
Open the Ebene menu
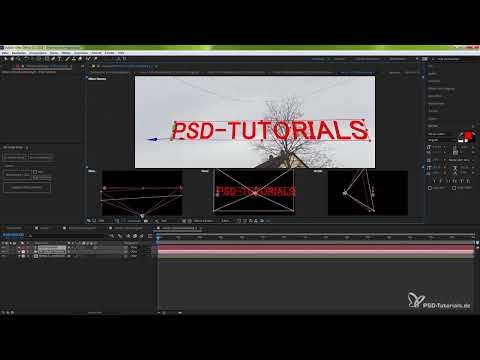coord(54,53)
